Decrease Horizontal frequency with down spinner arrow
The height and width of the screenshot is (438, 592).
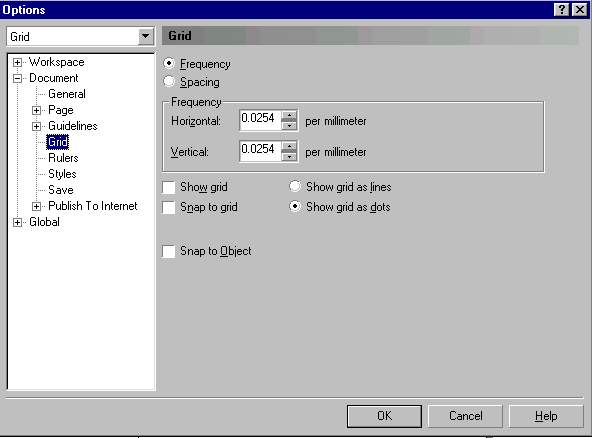point(289,126)
